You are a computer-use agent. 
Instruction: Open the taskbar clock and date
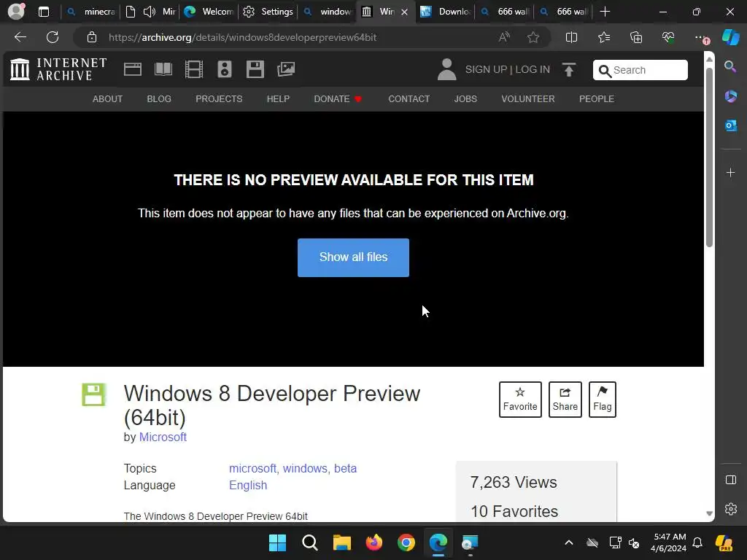(x=669, y=542)
